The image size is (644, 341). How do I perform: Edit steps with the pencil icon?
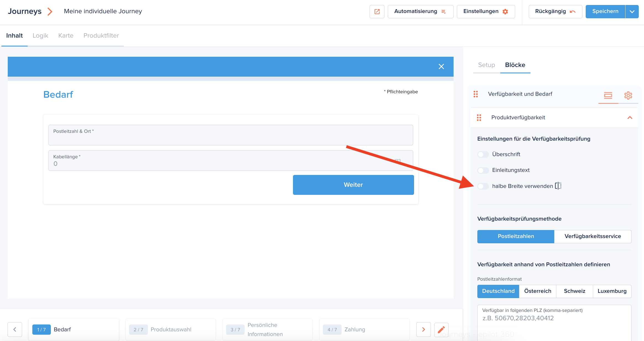[441, 329]
